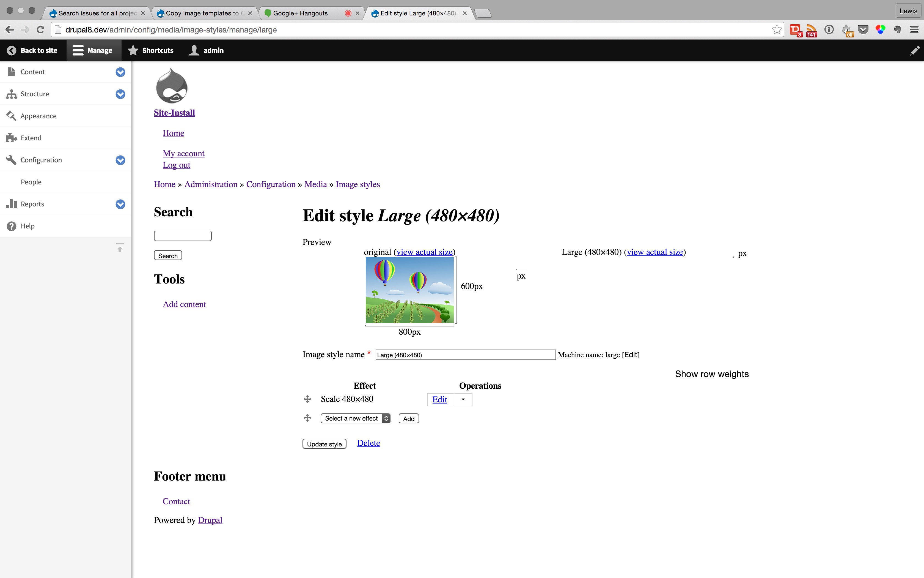Image resolution: width=924 pixels, height=578 pixels.
Task: Open the Configuration menu item in sidebar
Action: pyautogui.click(x=41, y=160)
